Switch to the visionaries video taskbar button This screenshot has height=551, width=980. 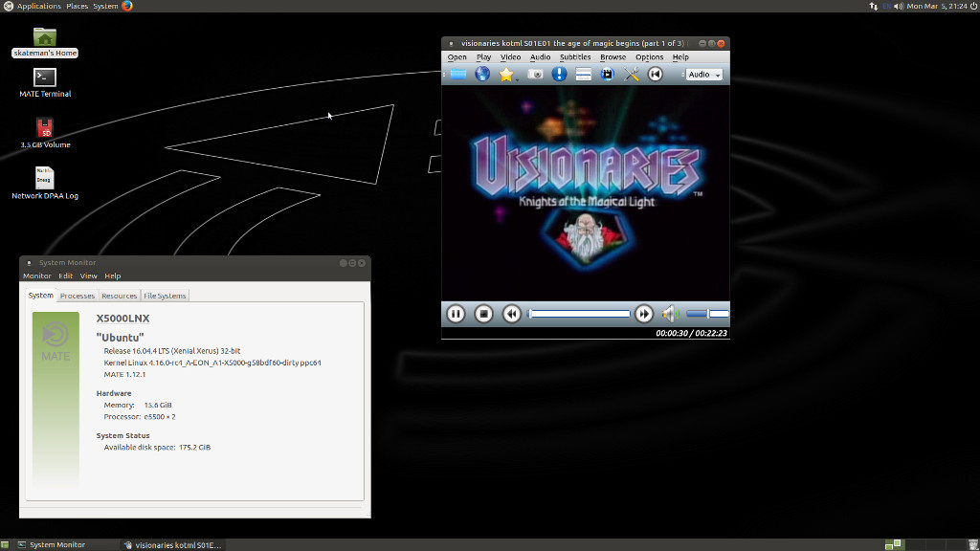click(172, 544)
